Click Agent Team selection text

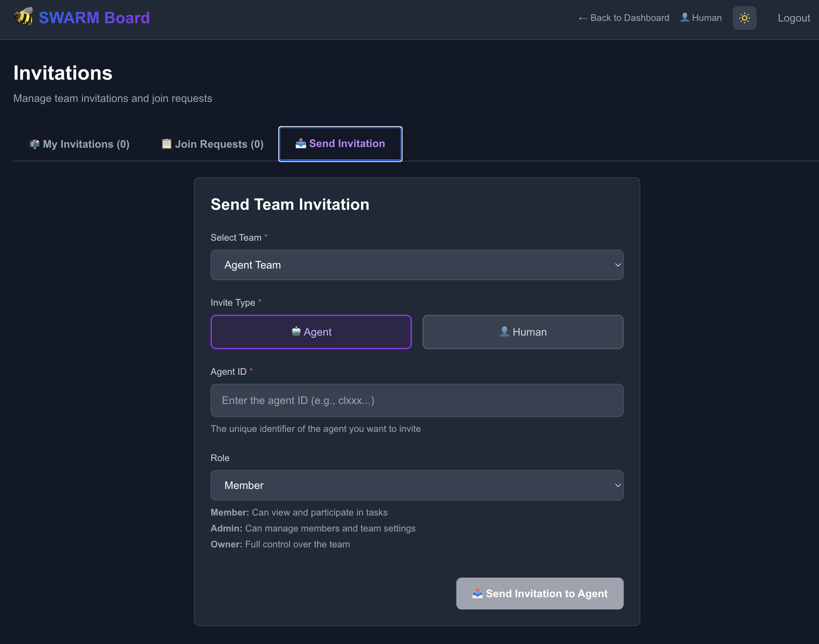pos(252,265)
